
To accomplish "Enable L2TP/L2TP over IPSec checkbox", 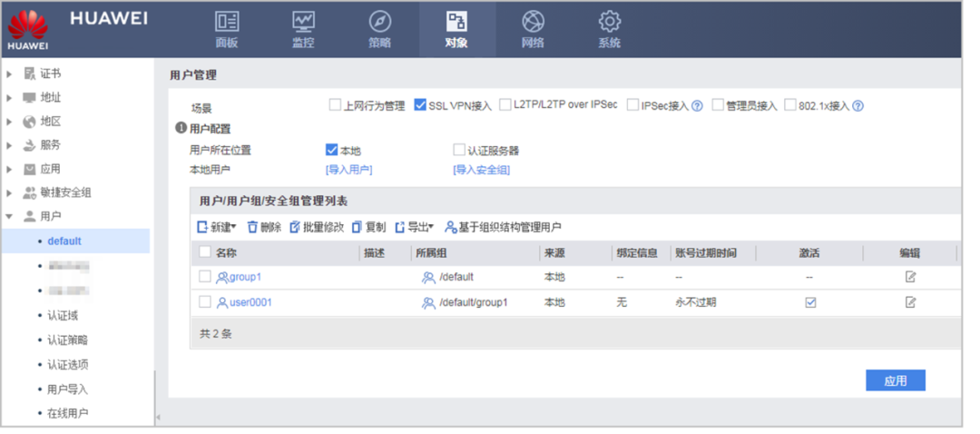I will [x=505, y=105].
